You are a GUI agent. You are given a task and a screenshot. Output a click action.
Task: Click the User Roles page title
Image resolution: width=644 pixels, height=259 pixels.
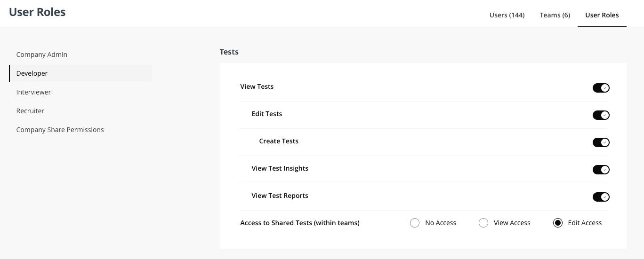click(37, 12)
